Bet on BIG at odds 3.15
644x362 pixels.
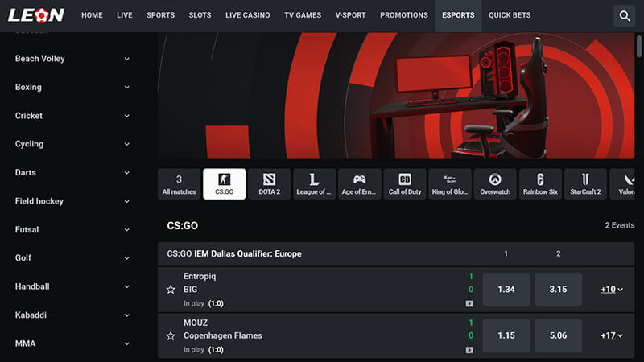coord(558,290)
